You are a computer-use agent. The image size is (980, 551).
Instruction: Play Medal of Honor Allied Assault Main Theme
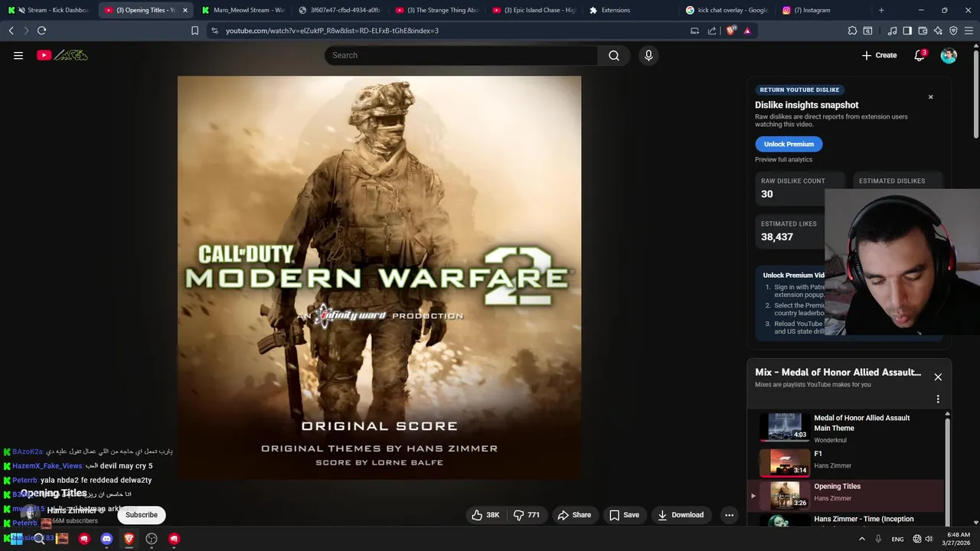(x=846, y=428)
